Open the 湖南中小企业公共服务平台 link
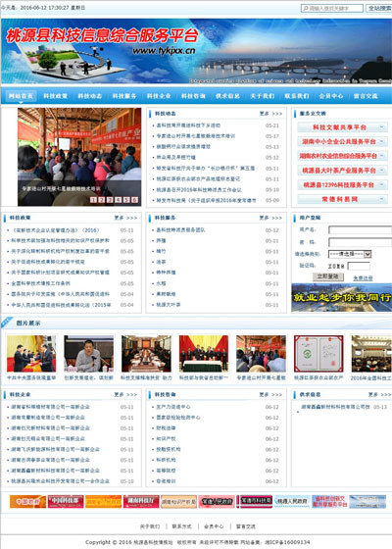 click(338, 141)
